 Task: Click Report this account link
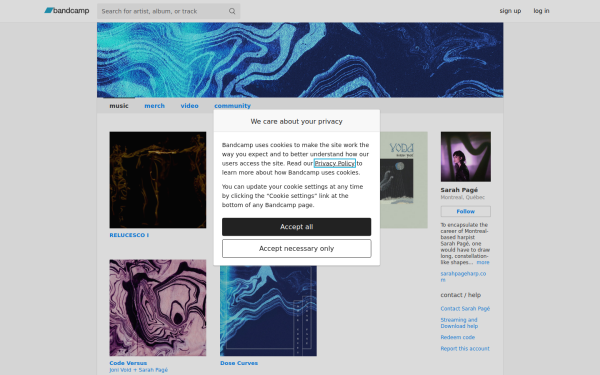click(465, 349)
